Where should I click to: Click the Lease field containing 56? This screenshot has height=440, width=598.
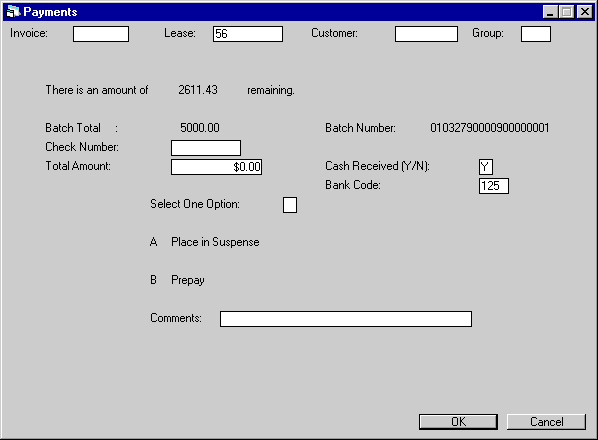point(248,34)
